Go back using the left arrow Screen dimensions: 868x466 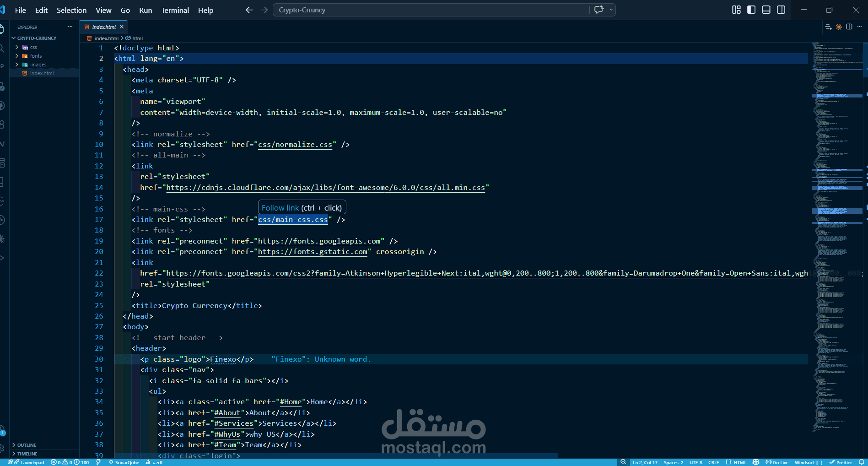[249, 10]
